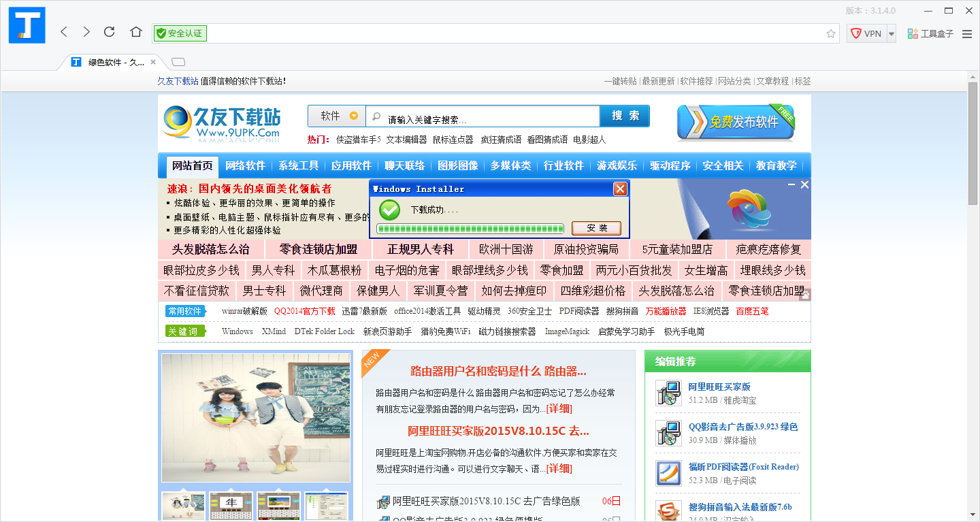Click the browser back arrow

tap(64, 32)
